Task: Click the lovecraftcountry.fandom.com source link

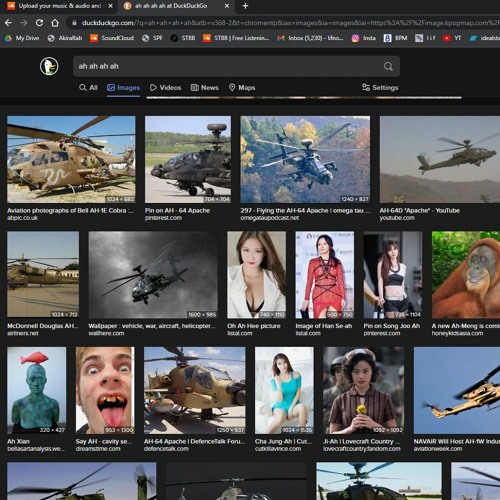Action: pos(362,449)
